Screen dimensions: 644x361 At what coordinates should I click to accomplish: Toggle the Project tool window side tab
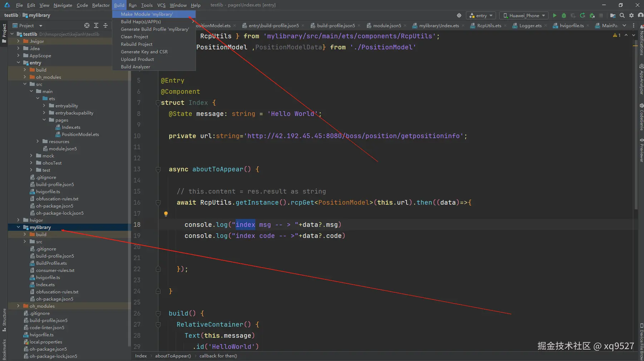tap(4, 33)
